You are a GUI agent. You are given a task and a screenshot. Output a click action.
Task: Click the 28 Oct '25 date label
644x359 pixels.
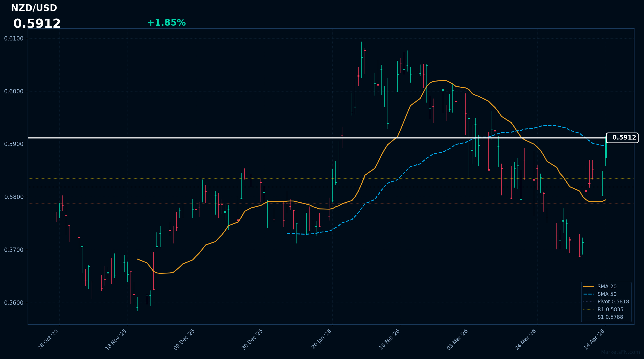click(x=48, y=340)
